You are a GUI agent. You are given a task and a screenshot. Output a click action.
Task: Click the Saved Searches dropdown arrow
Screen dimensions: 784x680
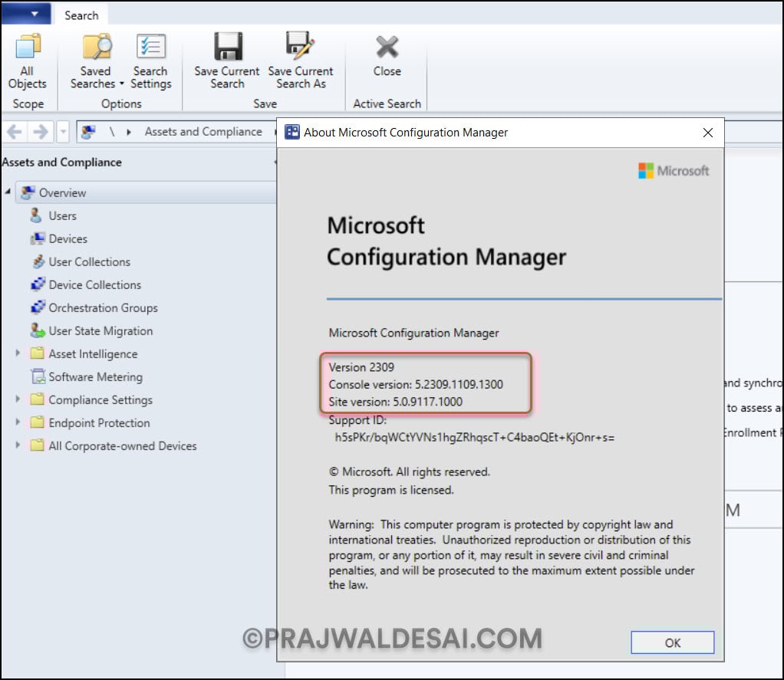click(121, 84)
